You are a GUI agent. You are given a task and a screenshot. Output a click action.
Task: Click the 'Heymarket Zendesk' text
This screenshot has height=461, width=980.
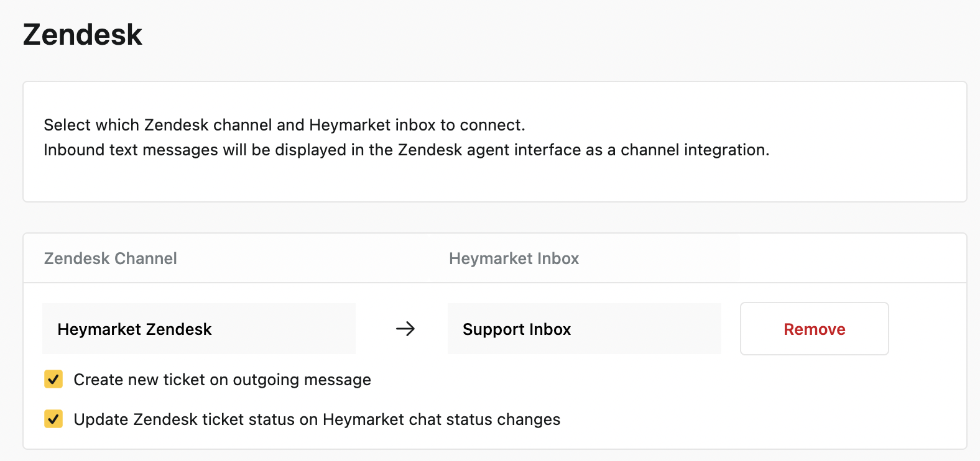click(134, 329)
